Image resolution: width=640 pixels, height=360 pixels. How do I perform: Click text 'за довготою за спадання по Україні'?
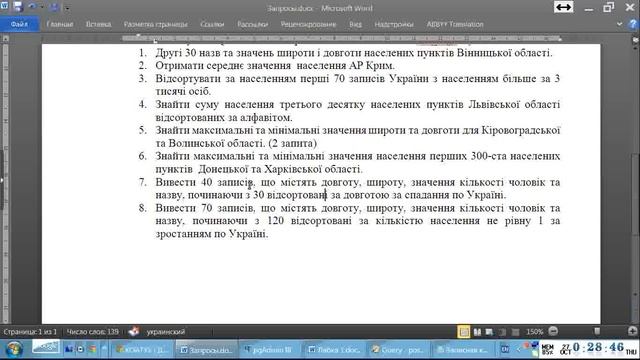point(418,195)
